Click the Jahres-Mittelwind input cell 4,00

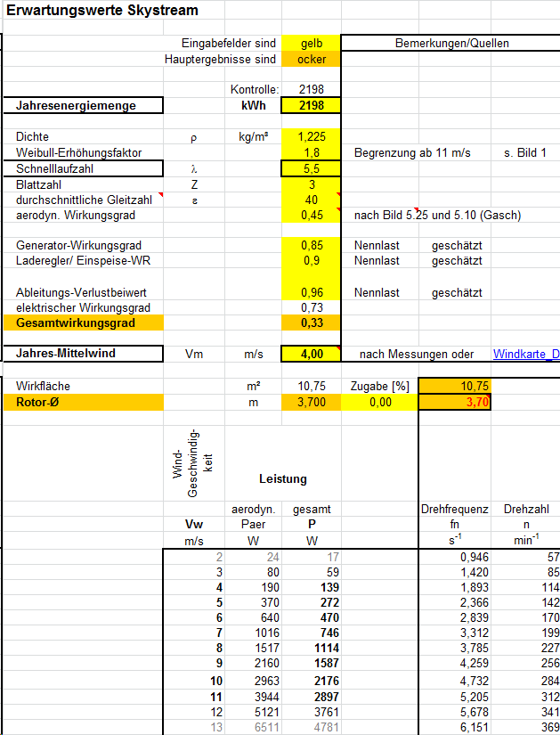click(x=310, y=354)
